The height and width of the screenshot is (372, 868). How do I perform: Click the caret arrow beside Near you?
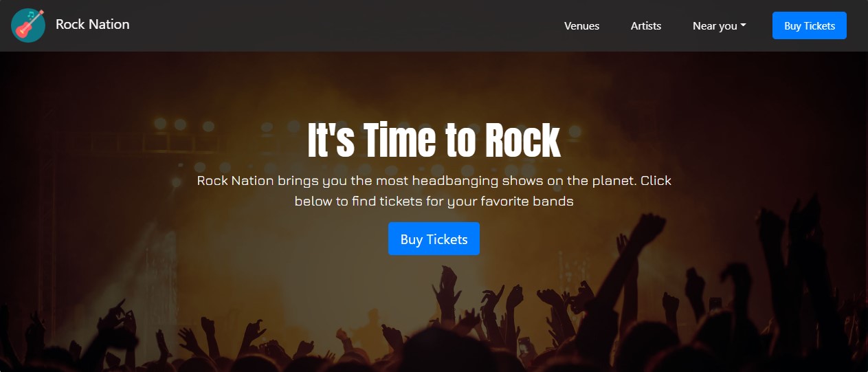[x=744, y=26]
